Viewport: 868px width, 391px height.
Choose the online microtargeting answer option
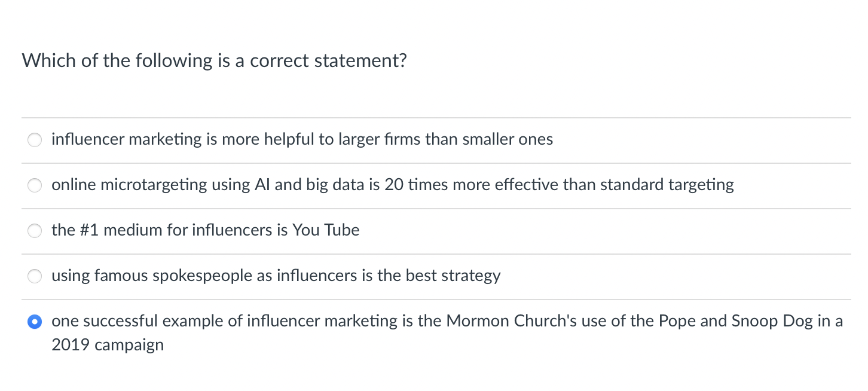pyautogui.click(x=35, y=185)
